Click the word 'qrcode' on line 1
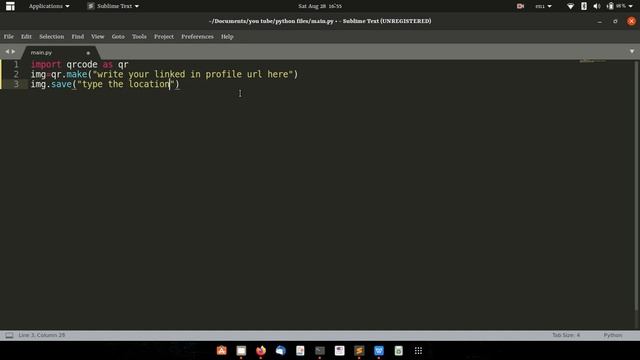Image resolution: width=640 pixels, height=360 pixels. (x=82, y=64)
